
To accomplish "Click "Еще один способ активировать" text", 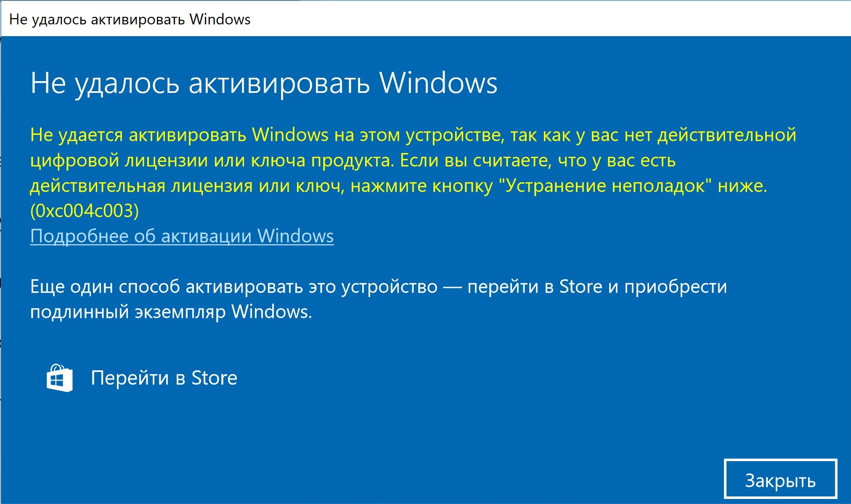I will point(167,287).
